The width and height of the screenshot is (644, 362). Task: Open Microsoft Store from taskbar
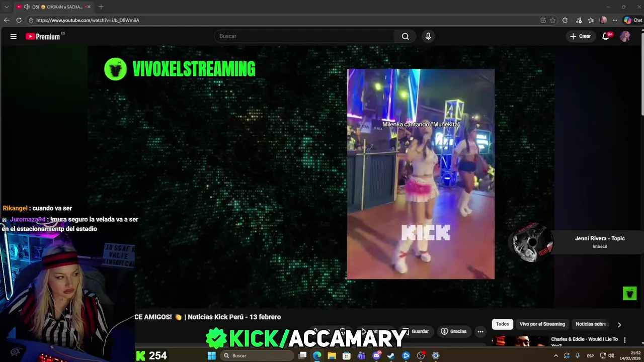[347, 355]
